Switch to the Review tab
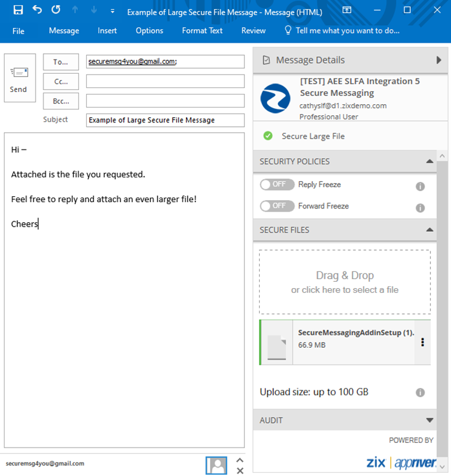451x476 pixels. tap(253, 30)
